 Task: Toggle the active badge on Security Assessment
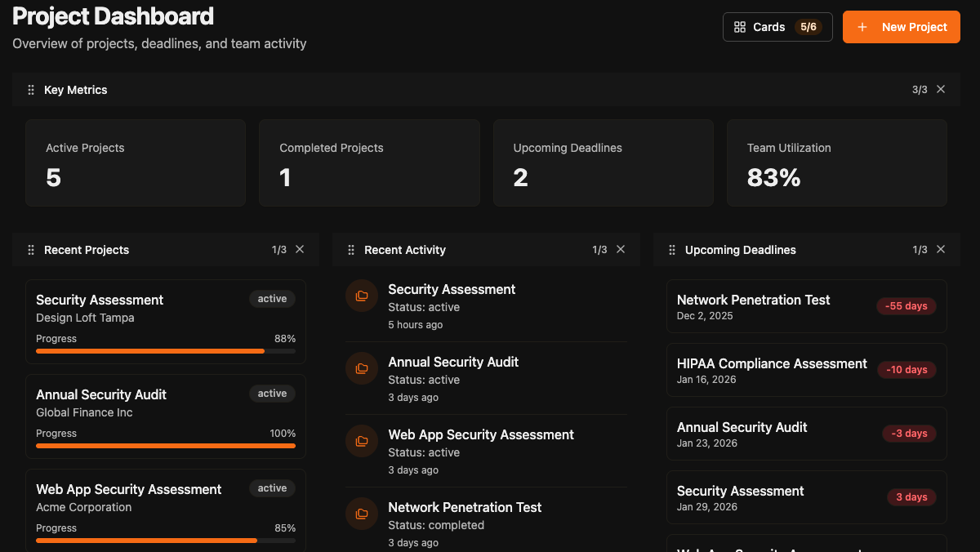pyautogui.click(x=272, y=299)
